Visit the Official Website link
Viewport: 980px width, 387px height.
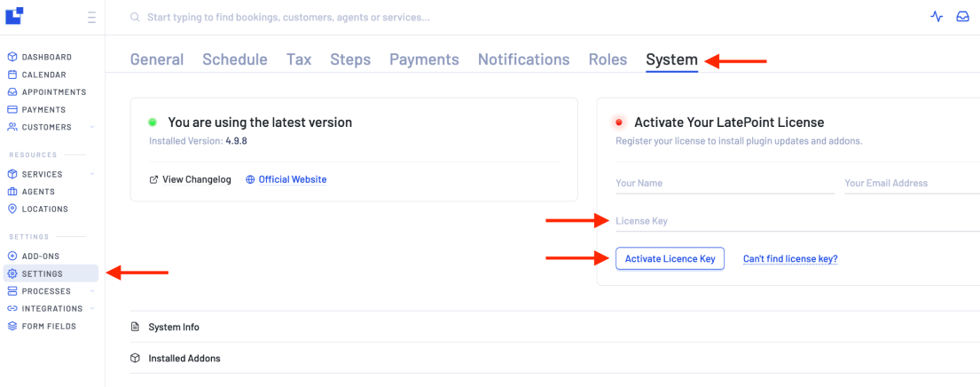click(x=293, y=179)
